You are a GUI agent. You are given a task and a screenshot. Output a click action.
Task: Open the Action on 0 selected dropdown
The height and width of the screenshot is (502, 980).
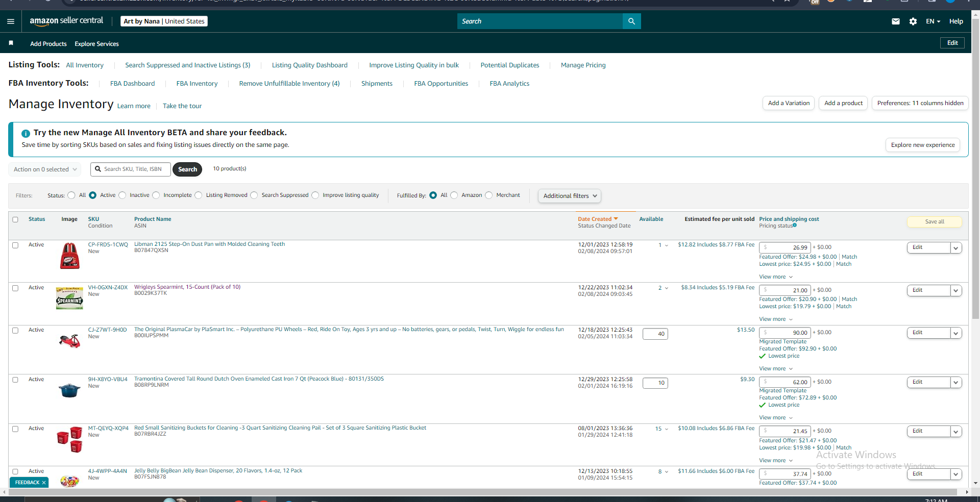[x=45, y=169]
